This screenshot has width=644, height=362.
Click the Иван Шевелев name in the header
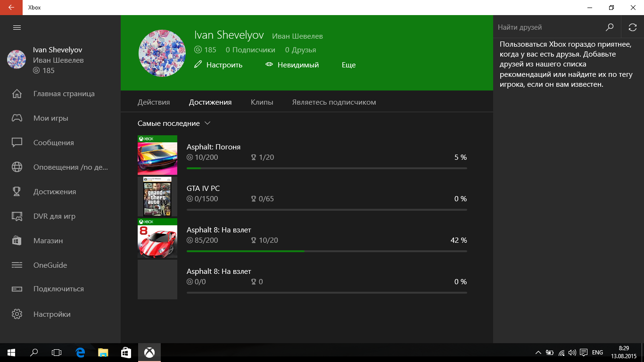pyautogui.click(x=297, y=36)
